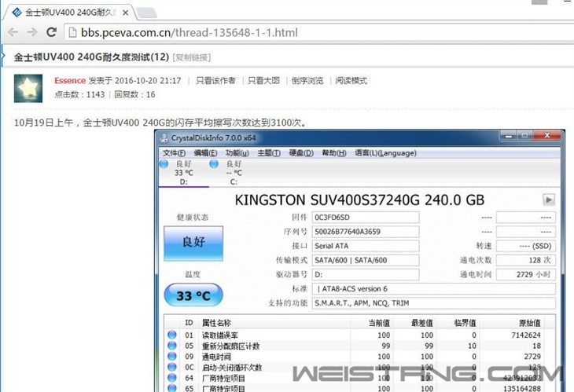The height and width of the screenshot is (392, 574).
Task: Open the 文件(F) menu in CrystalDiskInfo
Action: click(174, 153)
